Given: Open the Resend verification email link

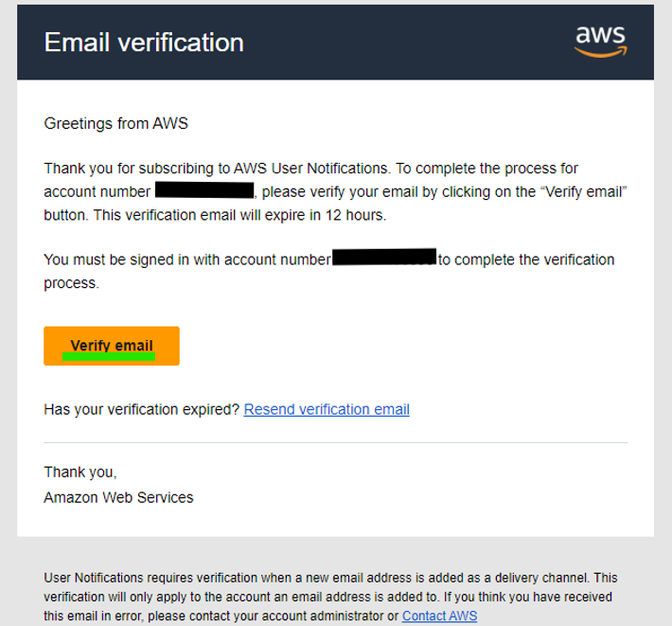Looking at the screenshot, I should tap(327, 409).
